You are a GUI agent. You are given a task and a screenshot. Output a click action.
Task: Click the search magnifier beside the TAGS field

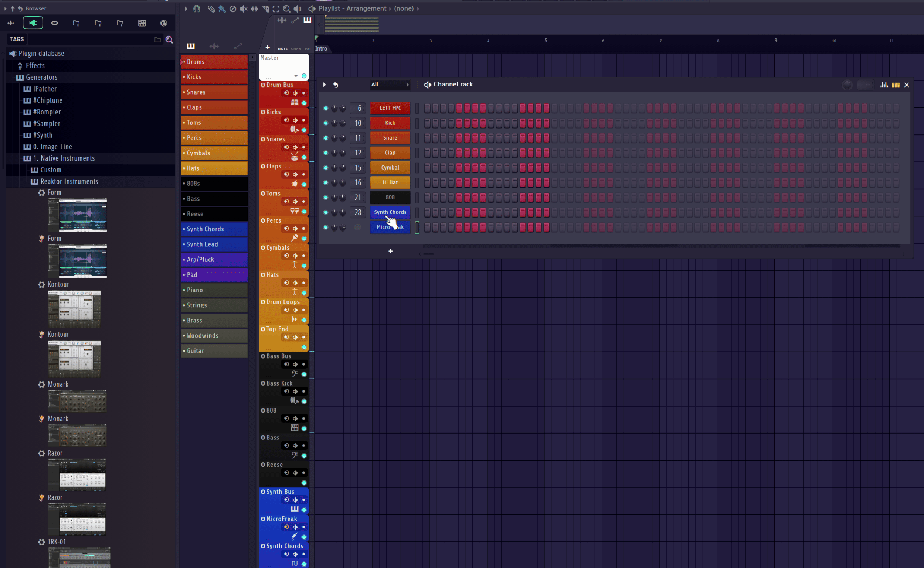(x=169, y=40)
